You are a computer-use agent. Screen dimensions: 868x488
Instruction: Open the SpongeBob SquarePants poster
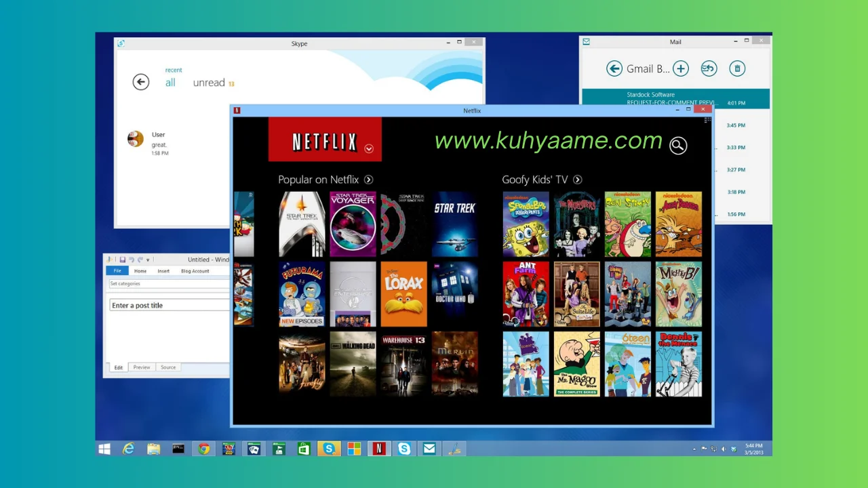(x=526, y=224)
